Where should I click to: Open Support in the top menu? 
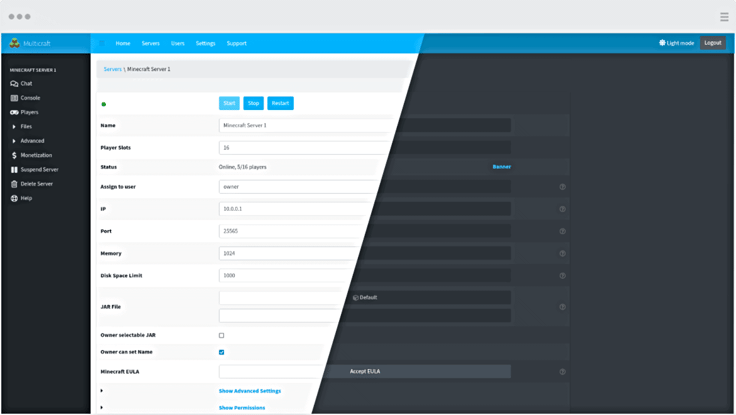tap(237, 43)
